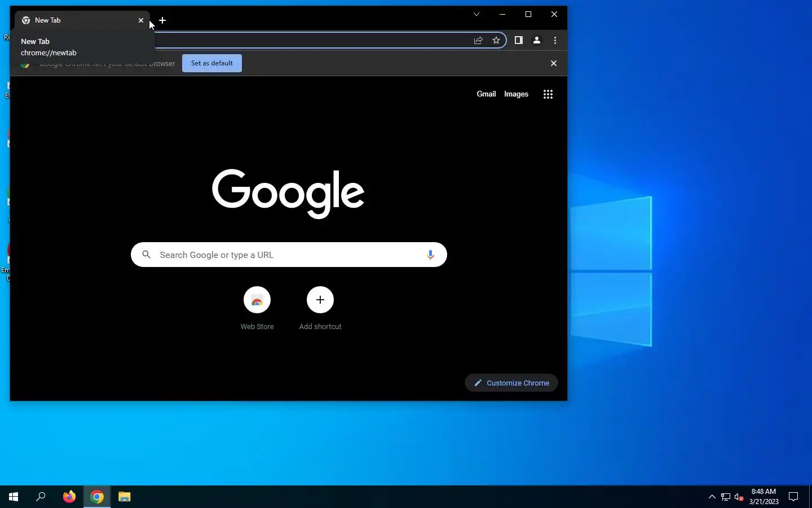Open the Gmail link
Image resolution: width=812 pixels, height=508 pixels.
[486, 94]
